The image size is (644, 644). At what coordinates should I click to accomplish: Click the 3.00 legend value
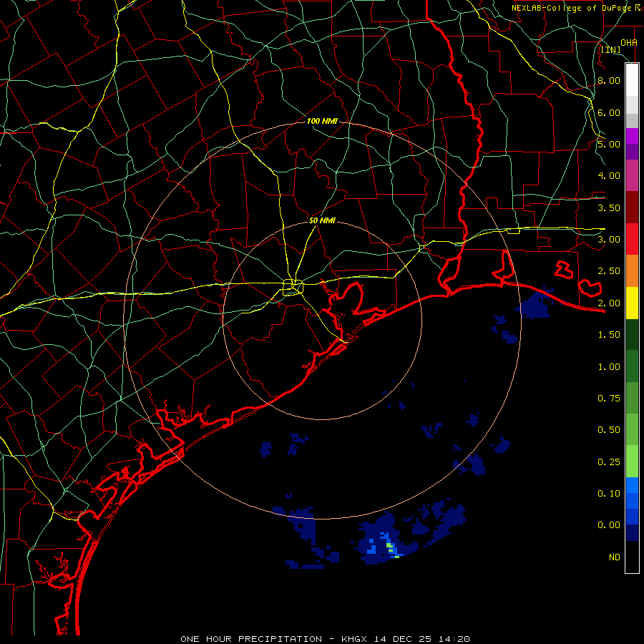click(x=609, y=240)
